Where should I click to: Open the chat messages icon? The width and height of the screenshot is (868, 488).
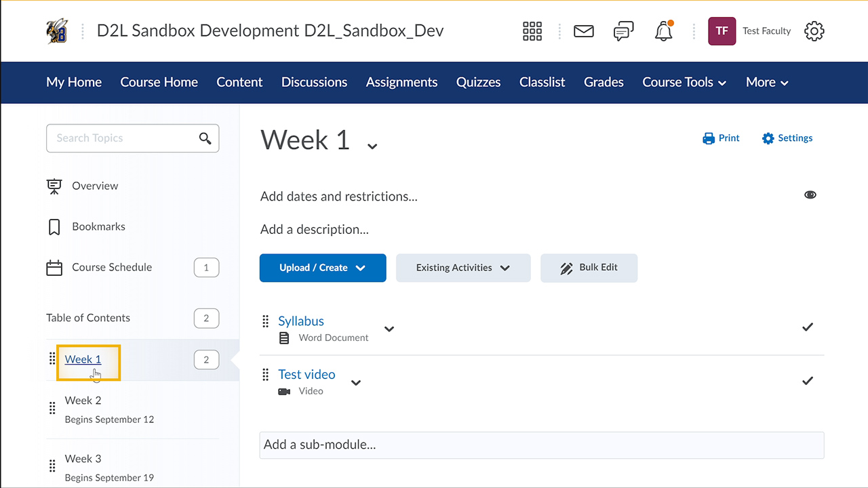click(x=623, y=30)
